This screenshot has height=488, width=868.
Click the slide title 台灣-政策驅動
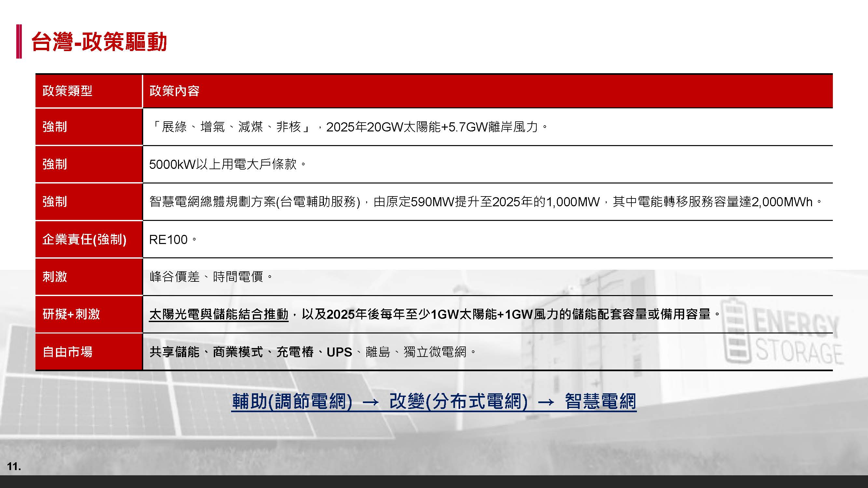pos(99,42)
